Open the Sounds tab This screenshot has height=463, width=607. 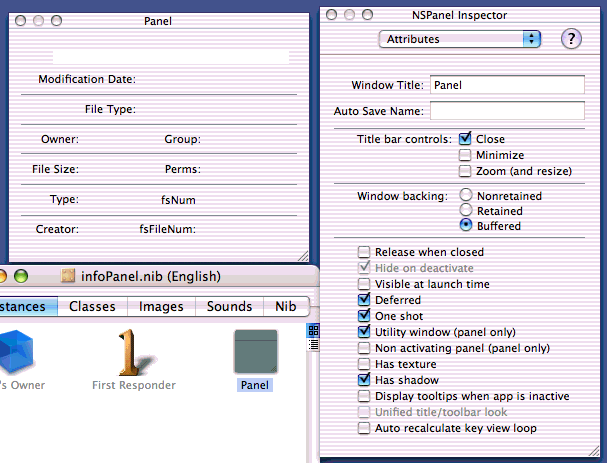click(229, 307)
